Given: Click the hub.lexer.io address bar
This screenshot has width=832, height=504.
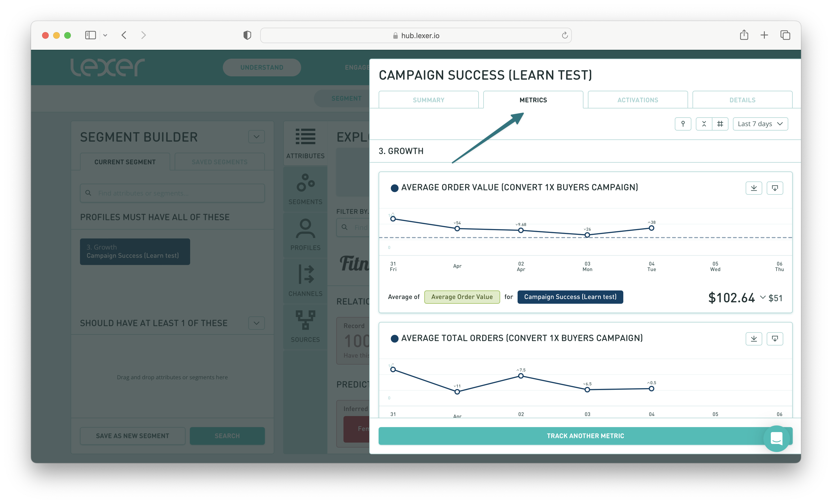Looking at the screenshot, I should point(416,35).
